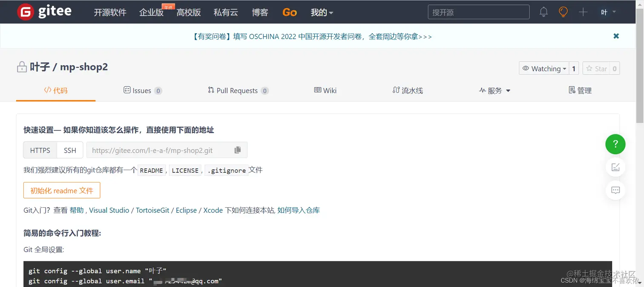Open the Wiki tab
The width and height of the screenshot is (644, 287).
pos(325,90)
